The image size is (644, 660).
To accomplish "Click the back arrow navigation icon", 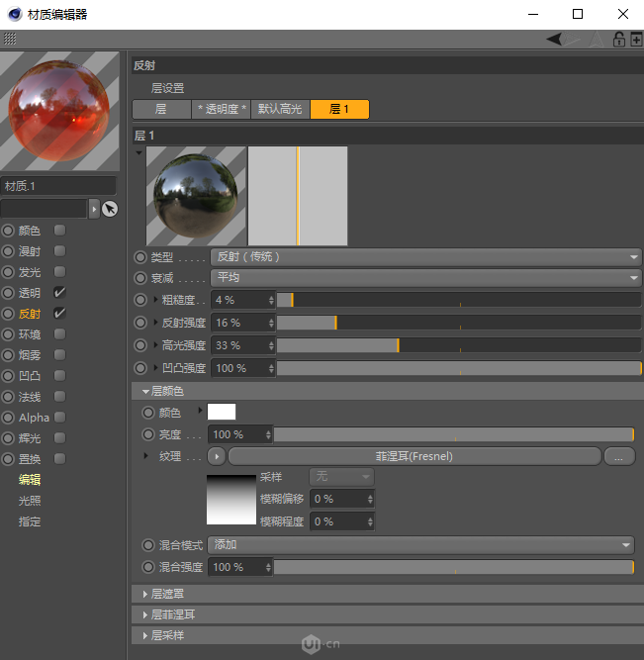I will pyautogui.click(x=555, y=40).
